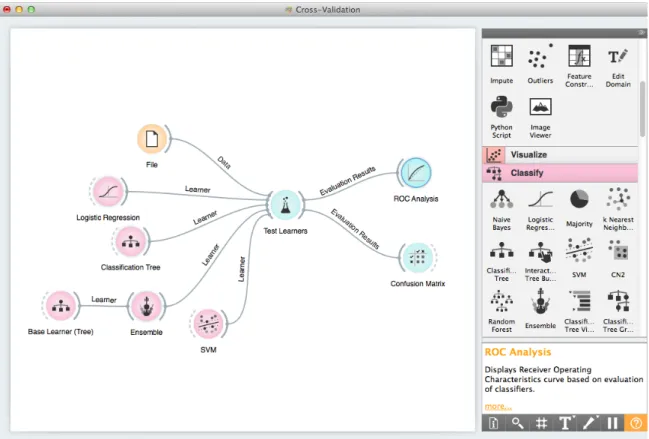649x439 pixels.
Task: Select the Edit Domain widget
Action: [x=618, y=66]
